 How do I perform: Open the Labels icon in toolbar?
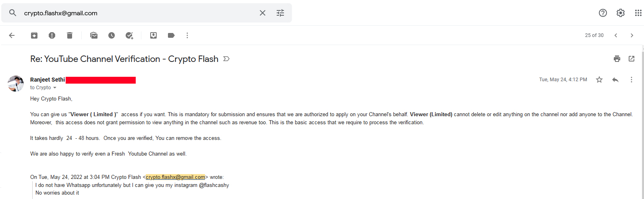pyautogui.click(x=171, y=35)
